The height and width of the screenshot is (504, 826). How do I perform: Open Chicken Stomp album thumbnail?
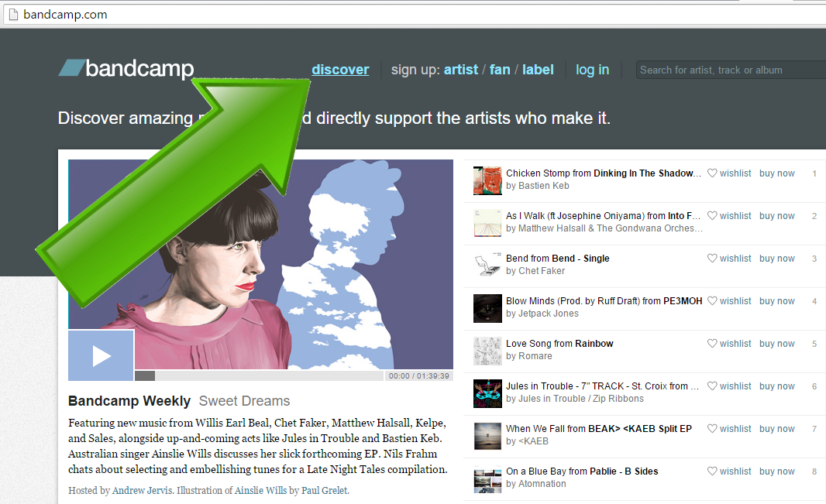point(487,180)
